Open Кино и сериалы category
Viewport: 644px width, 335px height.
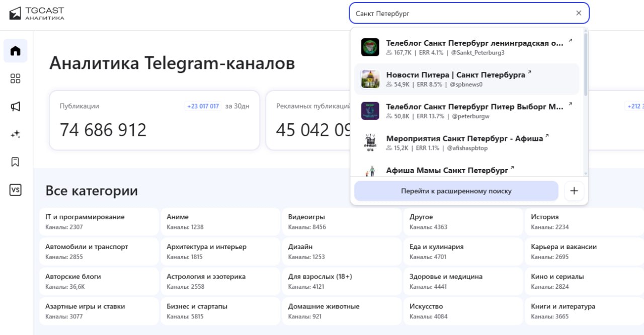(x=585, y=281)
